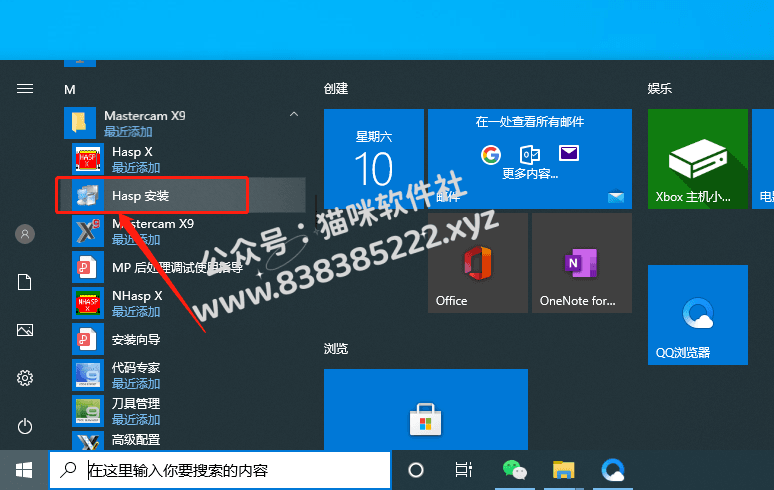Open MP 后处理调试使用指导 document
Viewport: 774px width, 490px height.
185,267
